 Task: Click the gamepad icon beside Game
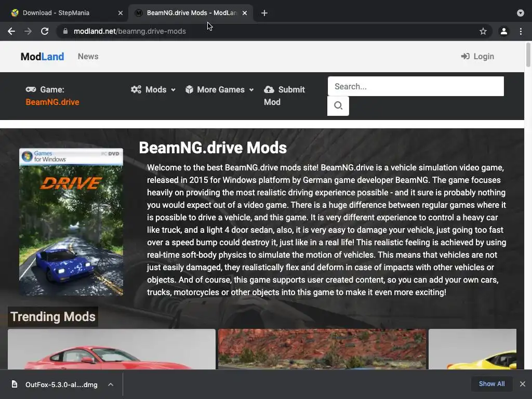31,89
